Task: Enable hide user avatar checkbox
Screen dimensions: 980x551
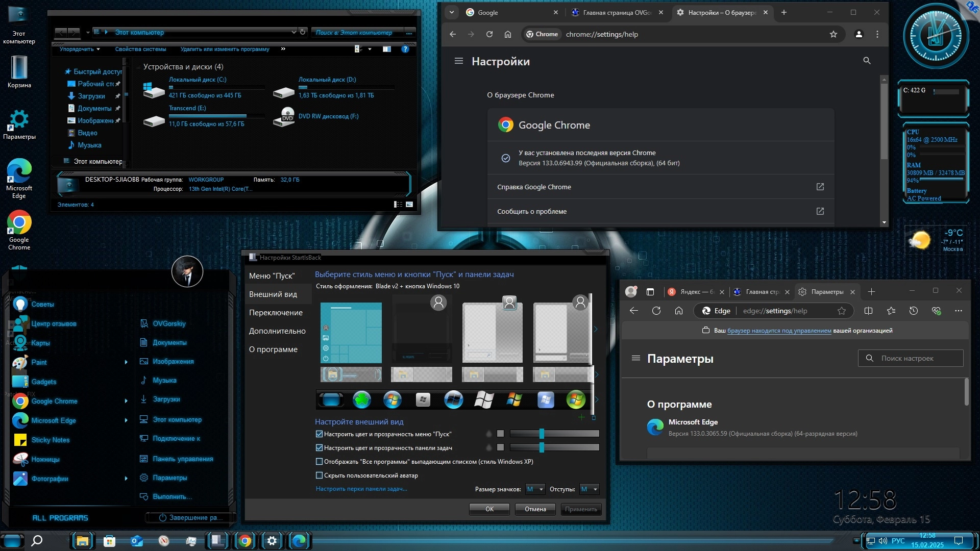Action: 320,475
